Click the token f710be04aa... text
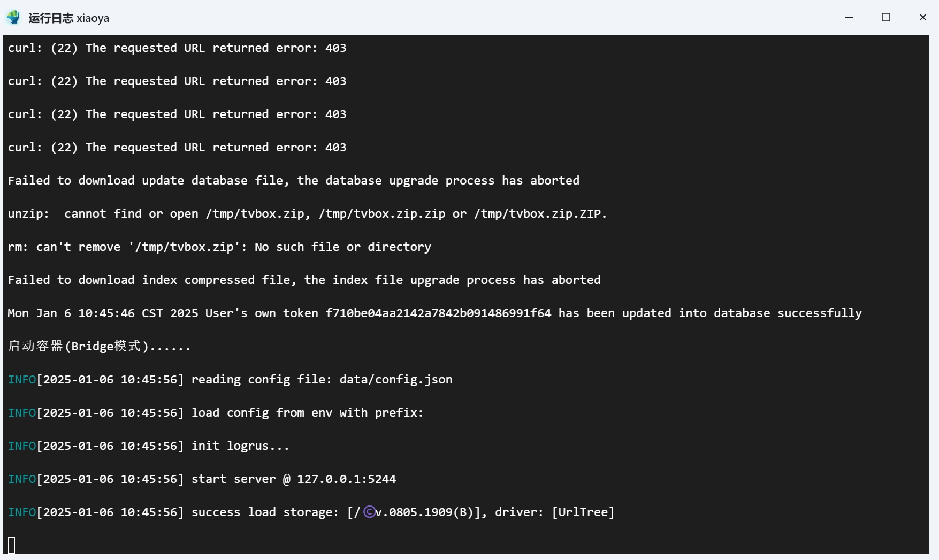Screen dimensions: 939x560 (x=438, y=313)
